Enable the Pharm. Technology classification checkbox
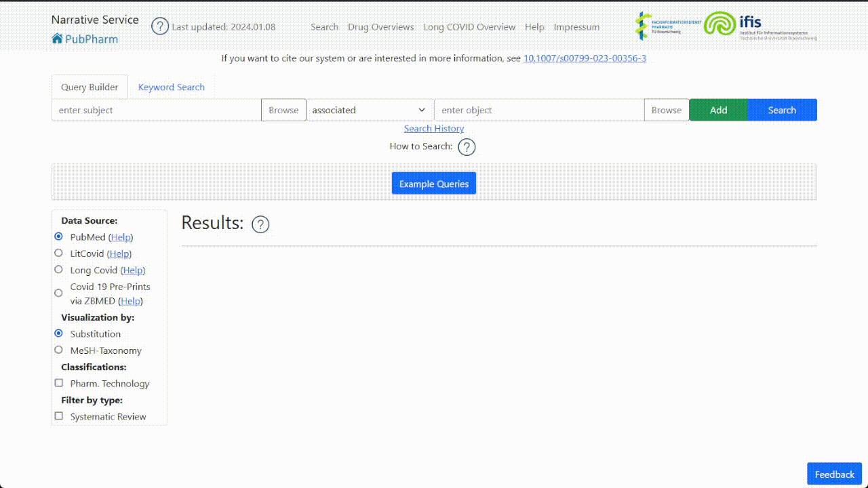 tap(58, 384)
